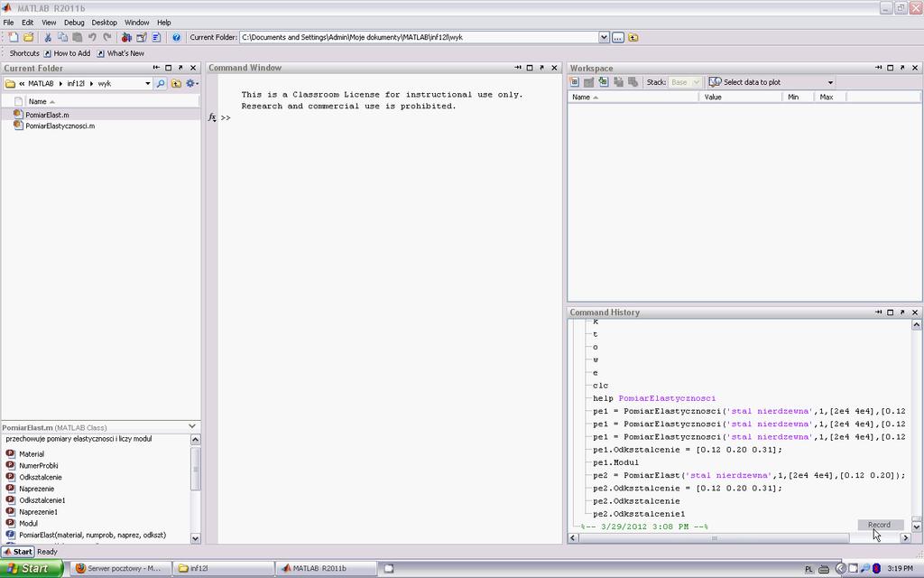Open the Window menu
The image size is (924, 578).
(137, 23)
